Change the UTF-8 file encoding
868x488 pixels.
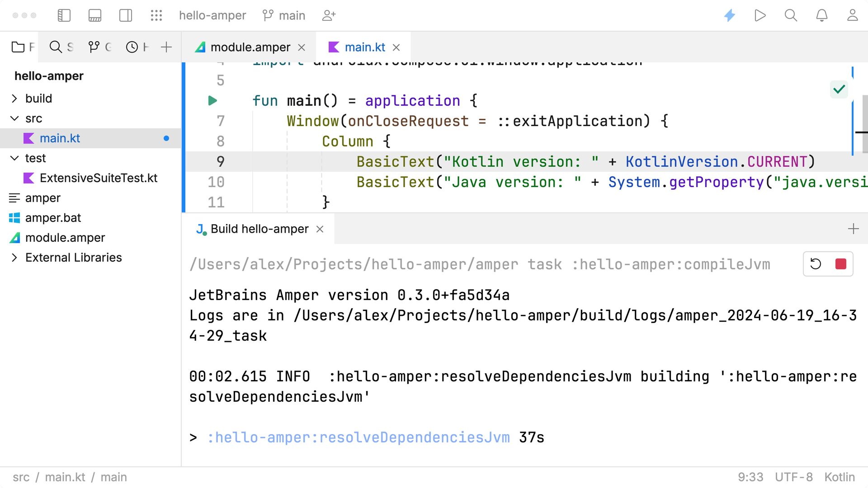[x=794, y=477]
